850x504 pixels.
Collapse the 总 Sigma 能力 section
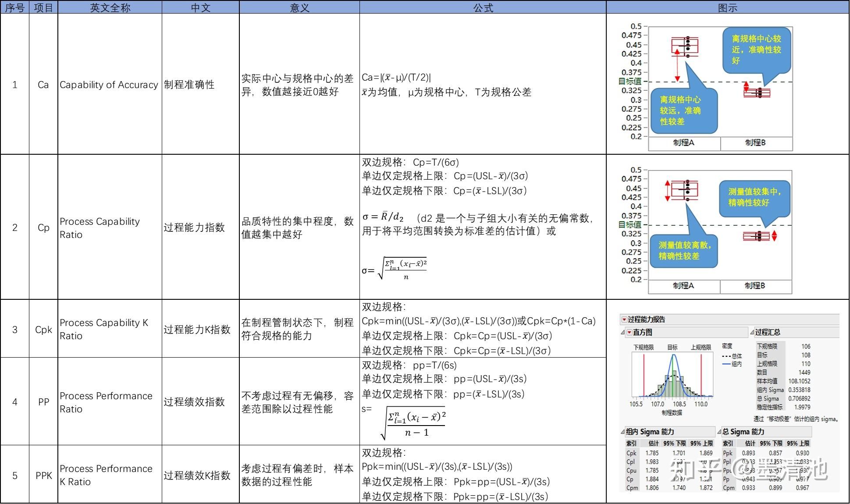click(720, 432)
